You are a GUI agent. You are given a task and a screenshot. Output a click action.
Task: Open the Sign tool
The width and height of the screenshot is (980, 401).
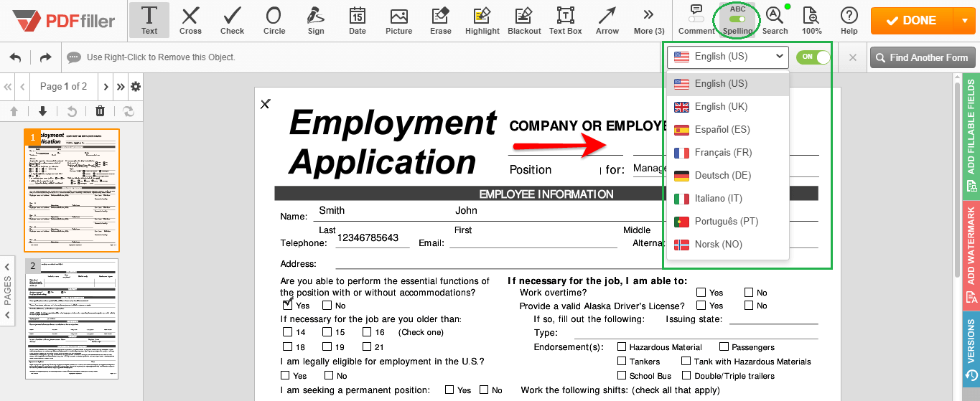[315, 20]
